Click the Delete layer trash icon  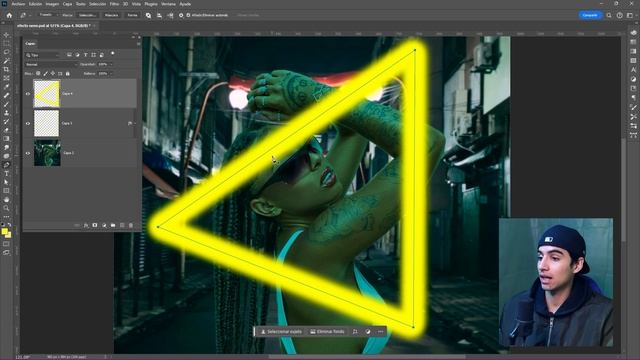click(x=131, y=225)
